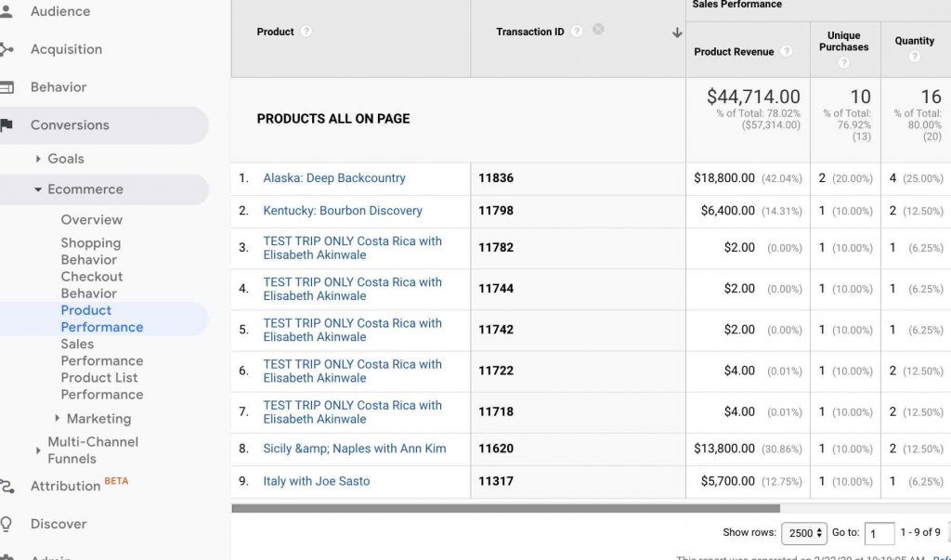The height and width of the screenshot is (560, 951).
Task: Click the Audience person icon
Action: coord(7,11)
